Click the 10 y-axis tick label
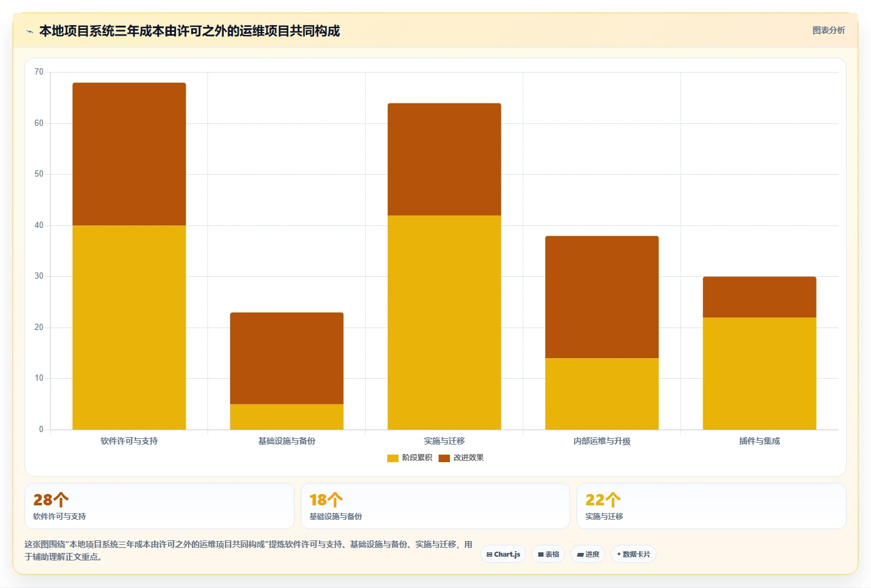The height and width of the screenshot is (588, 871). point(39,378)
